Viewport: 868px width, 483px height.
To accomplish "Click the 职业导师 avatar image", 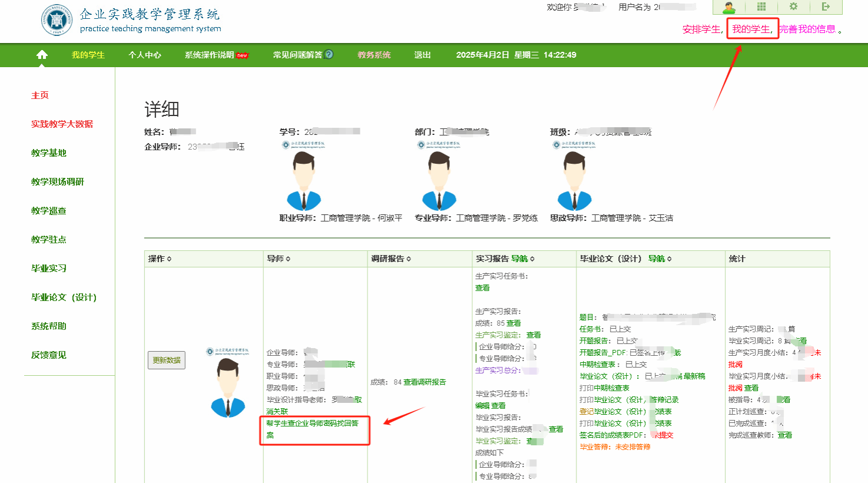I will pyautogui.click(x=304, y=181).
